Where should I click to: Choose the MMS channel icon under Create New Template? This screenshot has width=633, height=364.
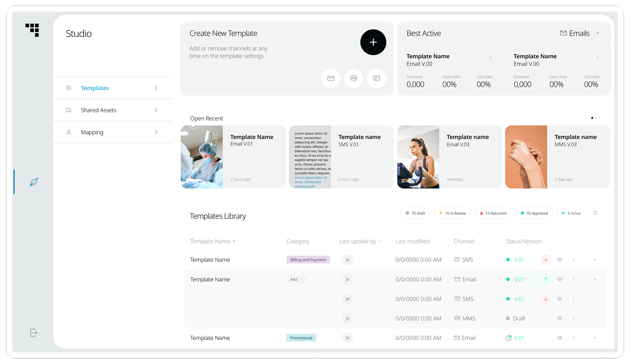[x=353, y=78]
